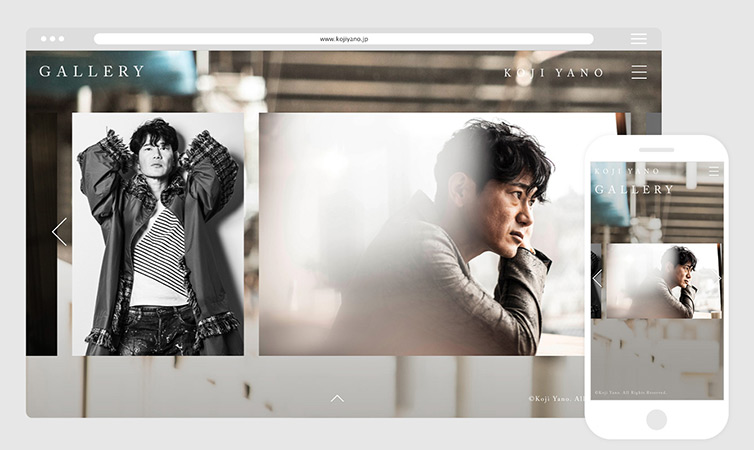This screenshot has width=754, height=450.
Task: Click the upward chevron at the bottom of the page
Action: (x=337, y=399)
